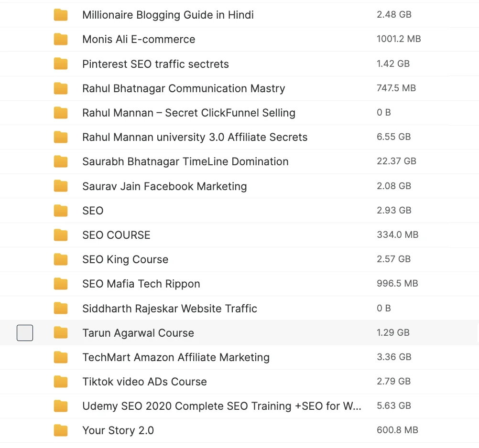Image resolution: width=479 pixels, height=448 pixels.
Task: Click the folder icon next to Your Story 2.0
Action: (61, 430)
